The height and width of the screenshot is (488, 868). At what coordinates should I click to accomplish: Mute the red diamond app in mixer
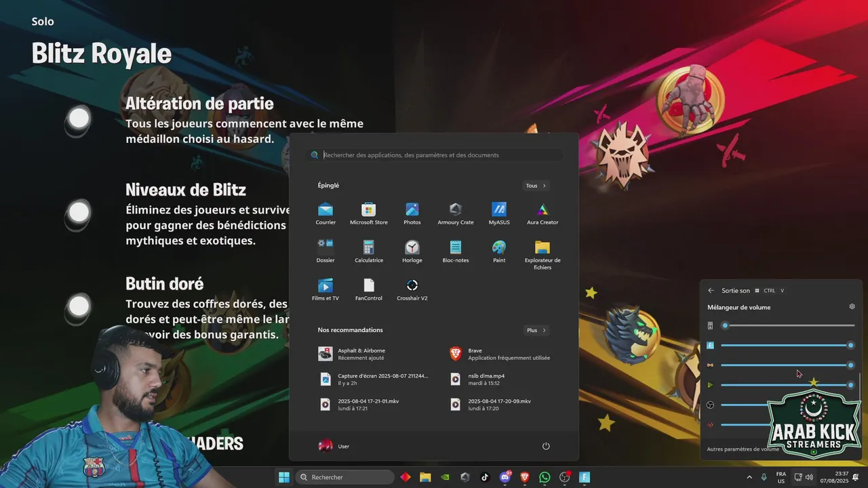710,425
